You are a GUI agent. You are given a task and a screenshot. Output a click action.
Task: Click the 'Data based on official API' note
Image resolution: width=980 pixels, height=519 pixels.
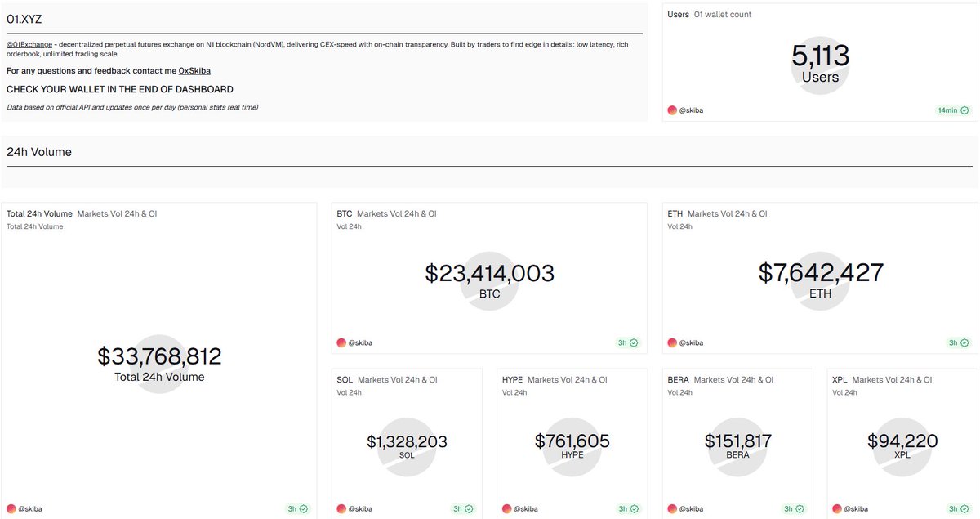click(x=132, y=107)
